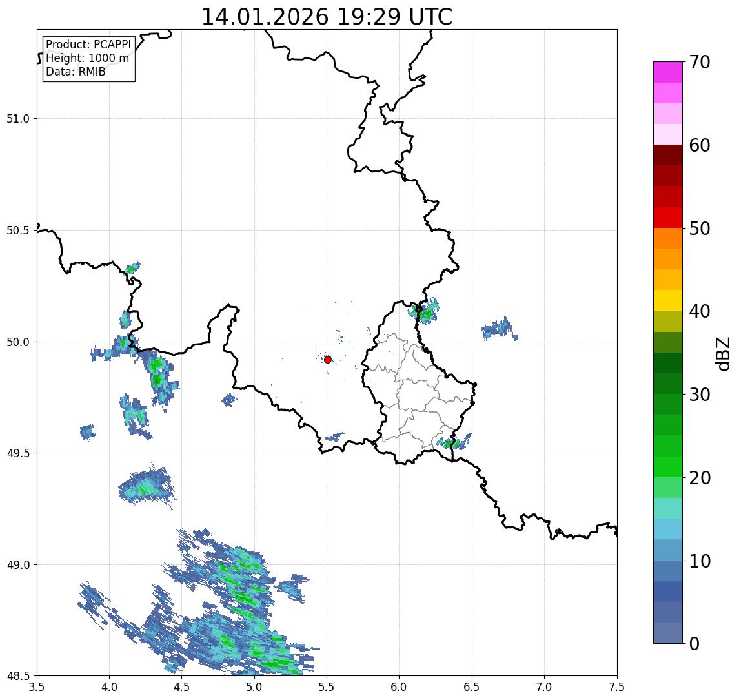Click the latitude axis label '48.5'
739x700 pixels.
click(18, 676)
